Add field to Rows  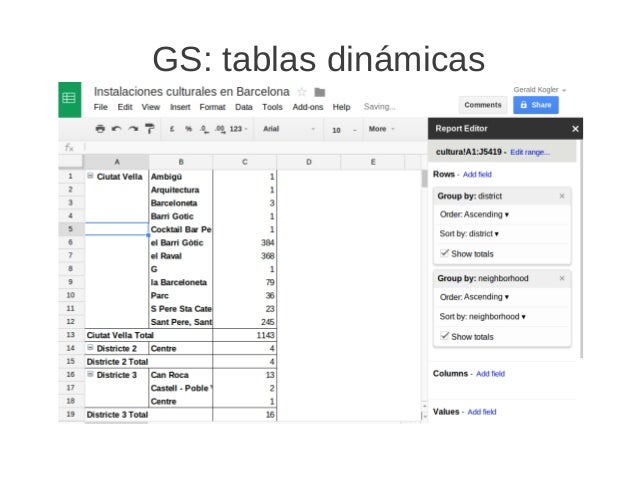[477, 175]
